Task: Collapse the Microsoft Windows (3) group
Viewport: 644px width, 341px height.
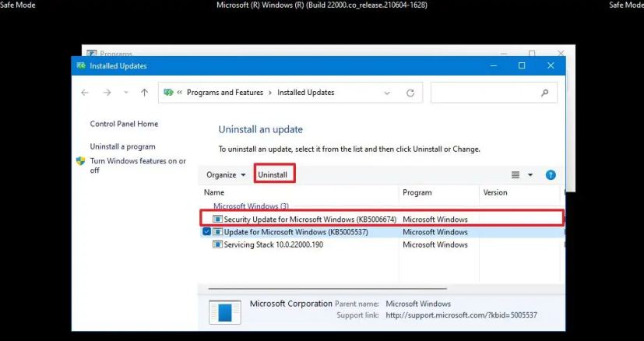Action: pyautogui.click(x=251, y=206)
